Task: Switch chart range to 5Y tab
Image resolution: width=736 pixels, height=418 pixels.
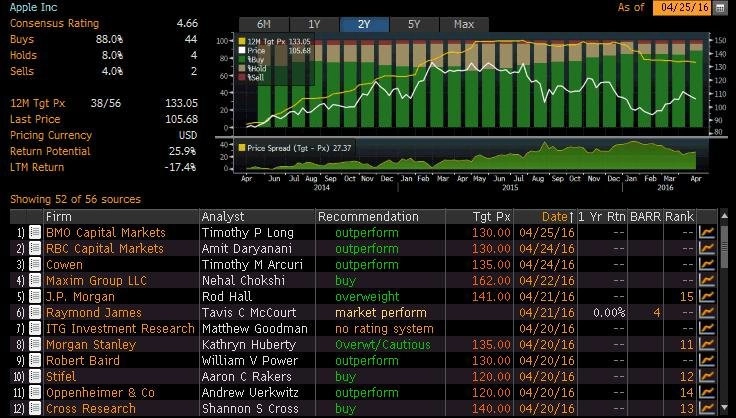Action: [414, 24]
